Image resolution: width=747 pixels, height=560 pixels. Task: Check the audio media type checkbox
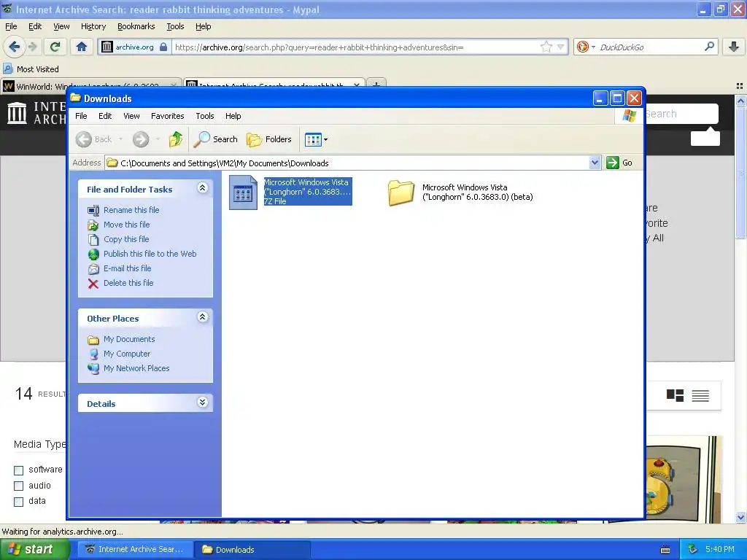(18, 486)
